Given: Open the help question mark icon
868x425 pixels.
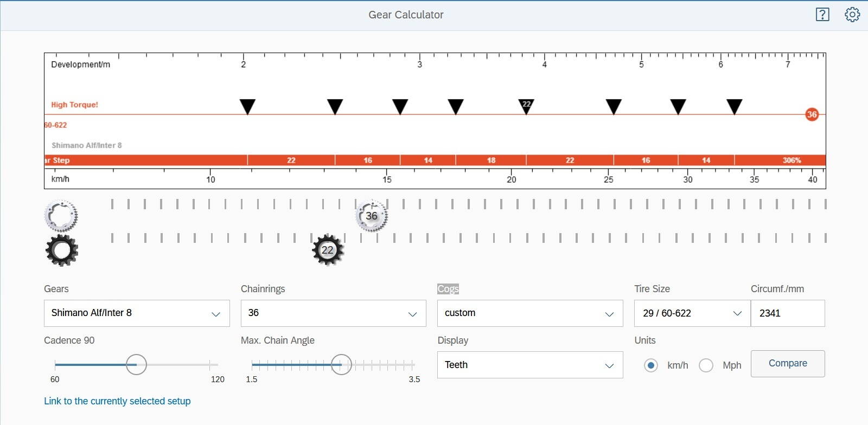Looking at the screenshot, I should tap(822, 15).
